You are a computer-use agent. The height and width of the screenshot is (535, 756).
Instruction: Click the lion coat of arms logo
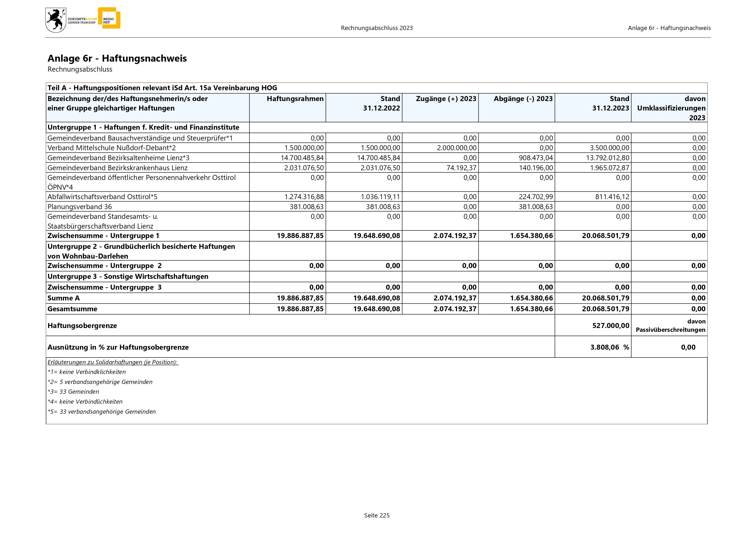pyautogui.click(x=56, y=21)
